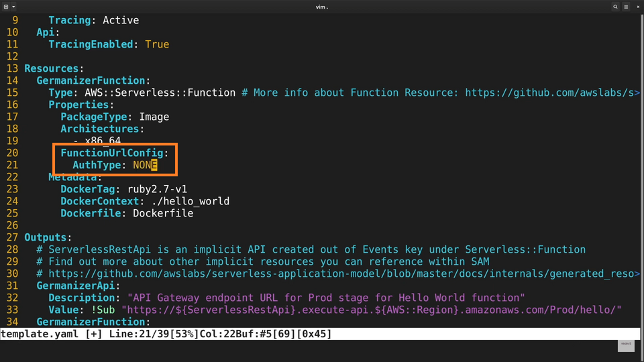644x362 pixels.
Task: Close the vim terminal window
Action: coord(638,7)
